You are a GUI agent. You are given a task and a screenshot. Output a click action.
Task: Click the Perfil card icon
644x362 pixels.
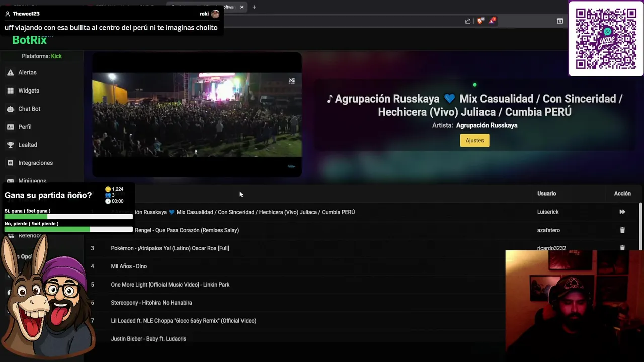coord(10,127)
